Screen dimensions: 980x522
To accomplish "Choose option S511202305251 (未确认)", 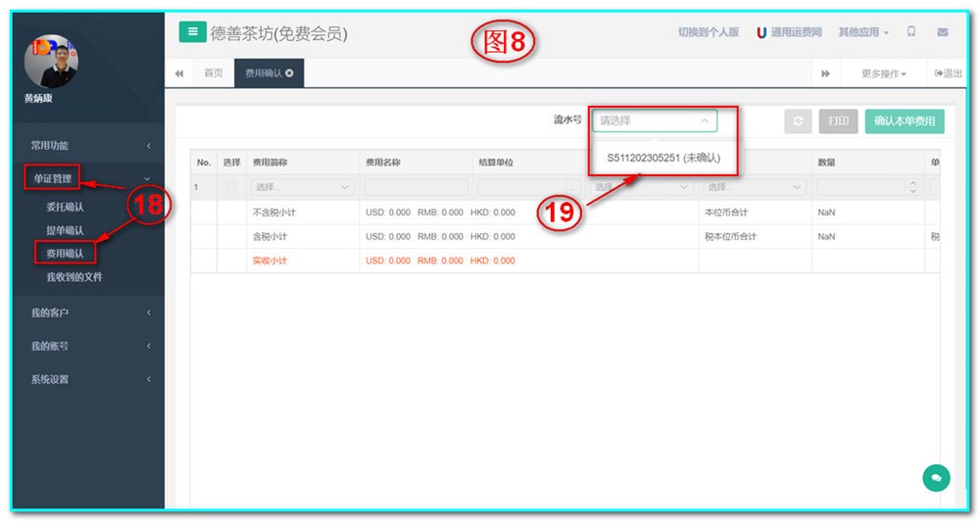I will 663,158.
